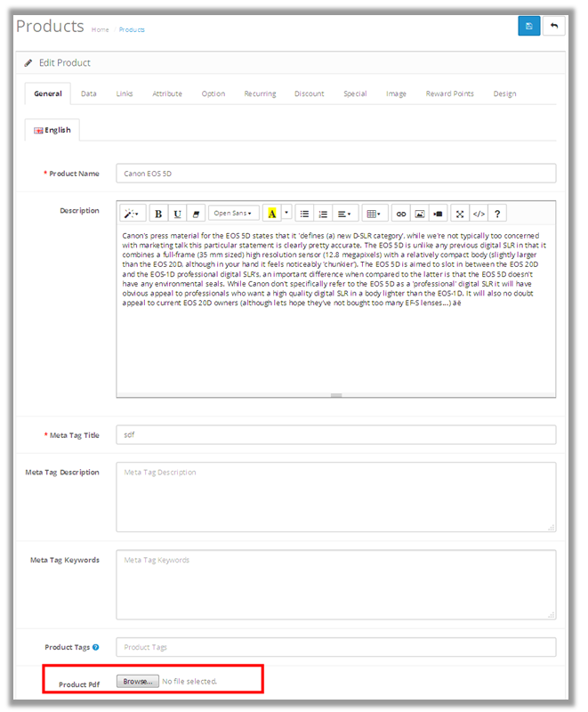This screenshot has height=712, width=588.
Task: Open the editor help question mark
Action: pyautogui.click(x=497, y=214)
